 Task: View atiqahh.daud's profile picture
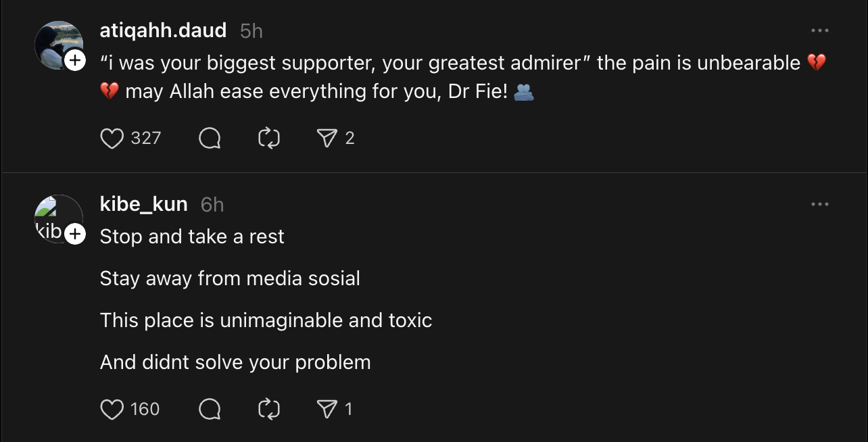coord(55,42)
